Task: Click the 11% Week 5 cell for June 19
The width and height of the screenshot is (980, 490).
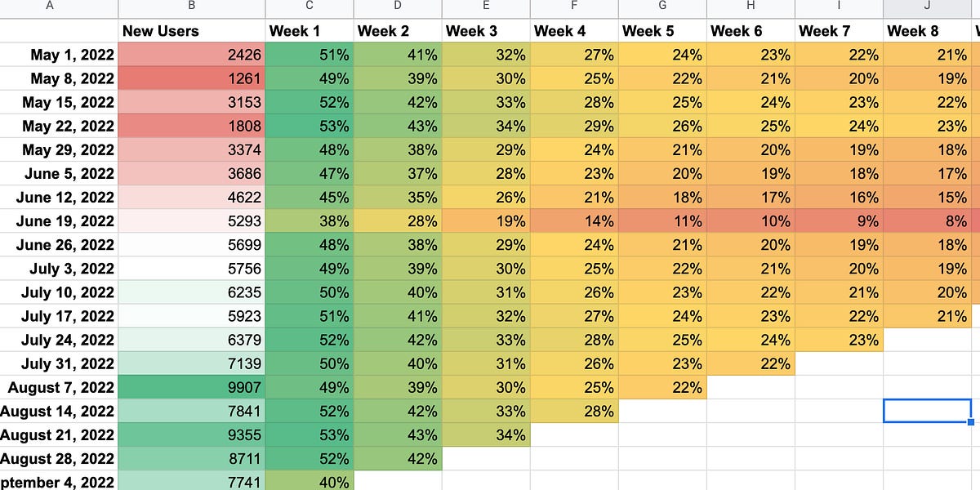Action: (661, 221)
